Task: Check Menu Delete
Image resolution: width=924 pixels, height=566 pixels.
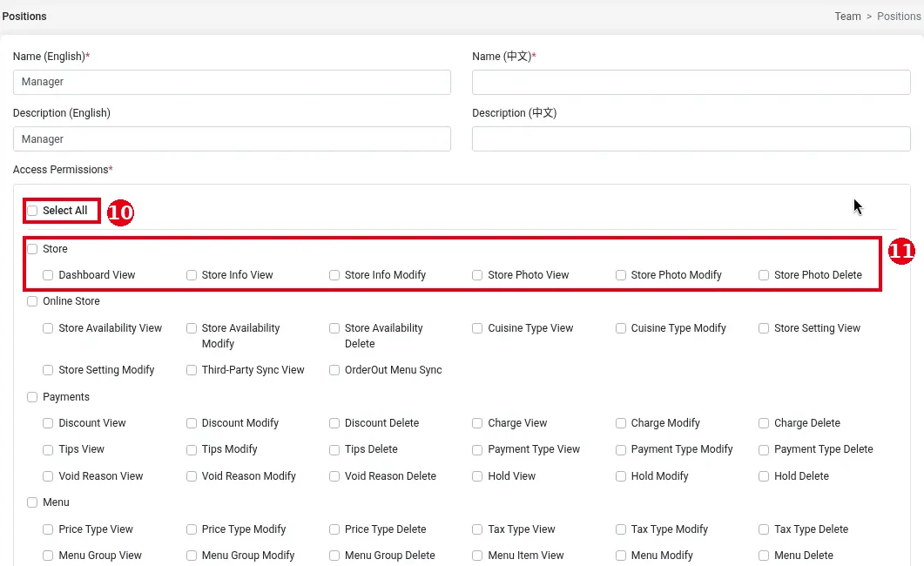Action: point(764,556)
